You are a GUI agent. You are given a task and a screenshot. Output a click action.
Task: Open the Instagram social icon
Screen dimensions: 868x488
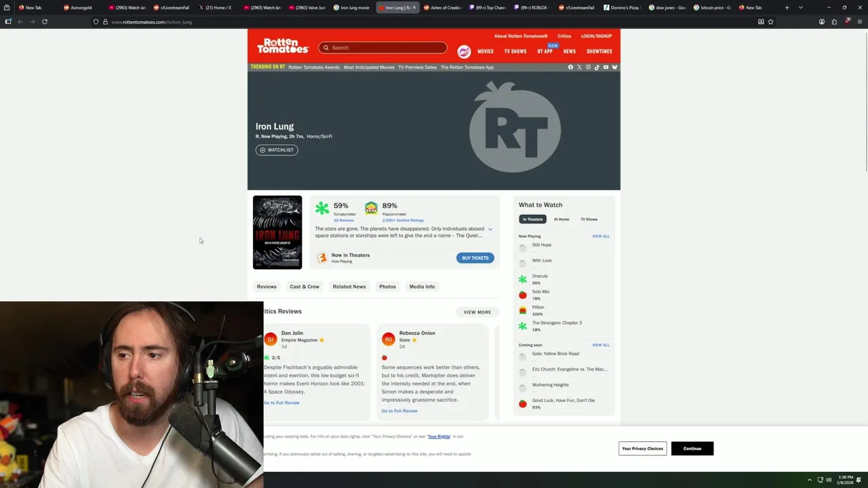tap(588, 67)
